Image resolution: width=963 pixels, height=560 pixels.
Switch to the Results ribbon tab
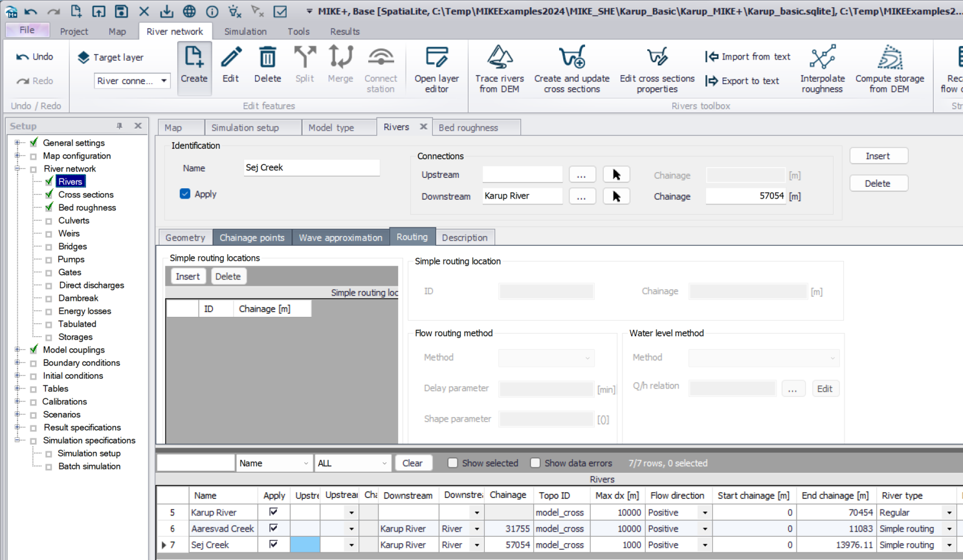[x=345, y=31]
